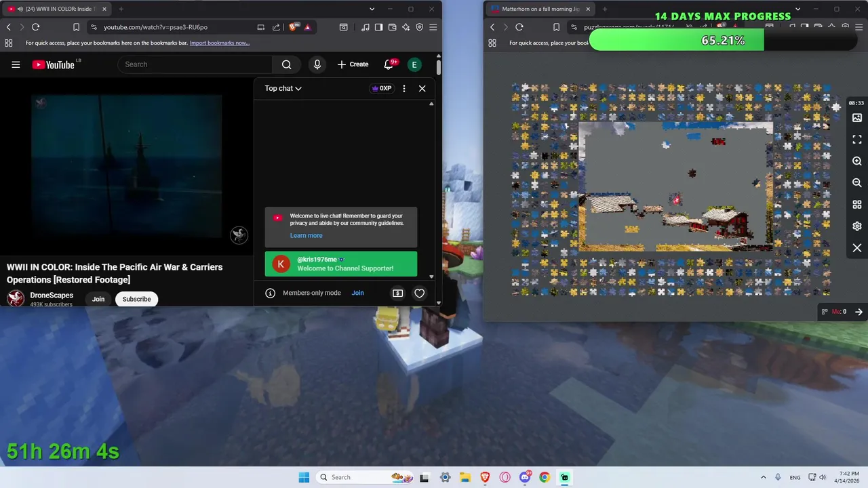Open tab search chevron in YouTube window
This screenshot has height=488, width=868.
coord(372,9)
